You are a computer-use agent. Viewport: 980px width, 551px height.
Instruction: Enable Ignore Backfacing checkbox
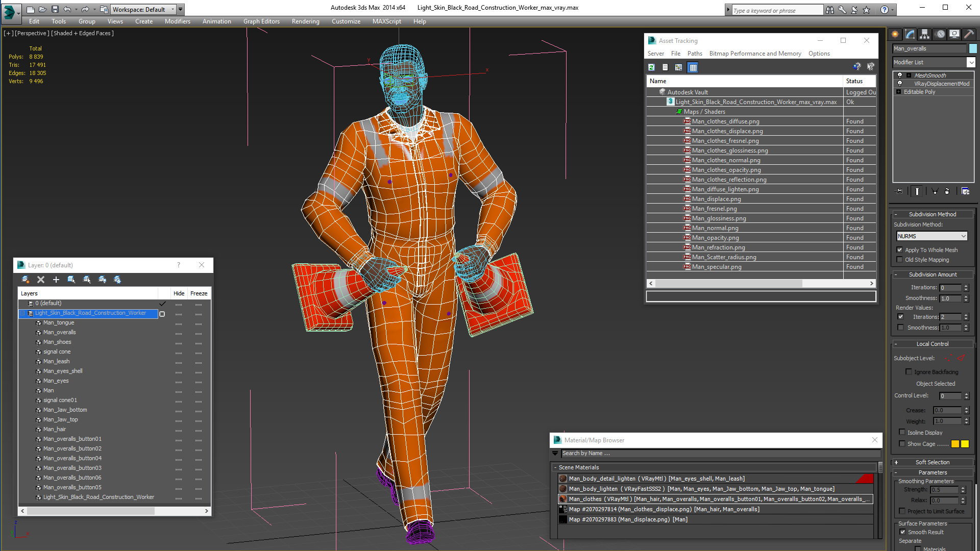coord(909,372)
